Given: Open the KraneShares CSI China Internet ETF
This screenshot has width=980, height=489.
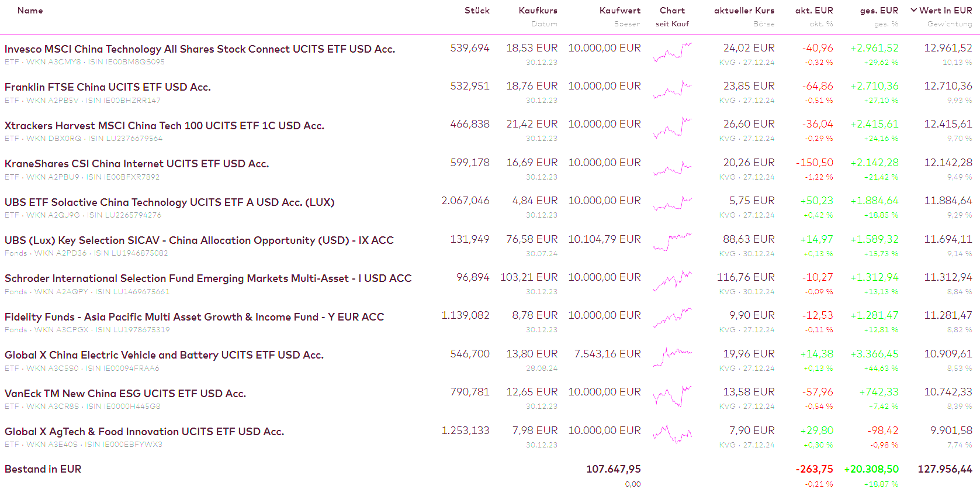Looking at the screenshot, I should (x=137, y=164).
